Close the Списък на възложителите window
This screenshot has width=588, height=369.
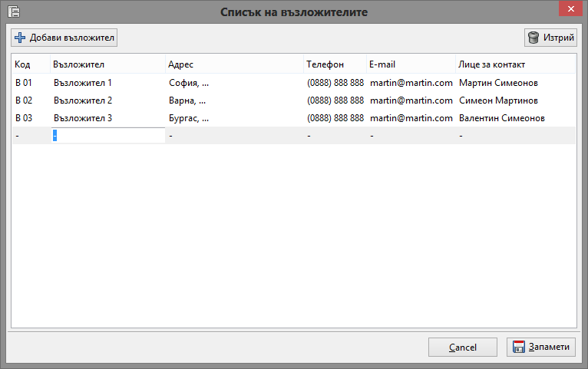570,8
